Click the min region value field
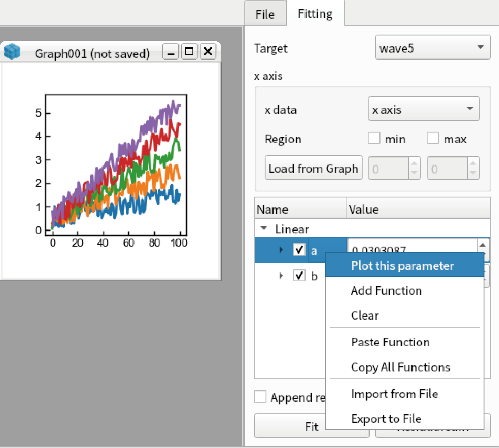 pos(388,168)
